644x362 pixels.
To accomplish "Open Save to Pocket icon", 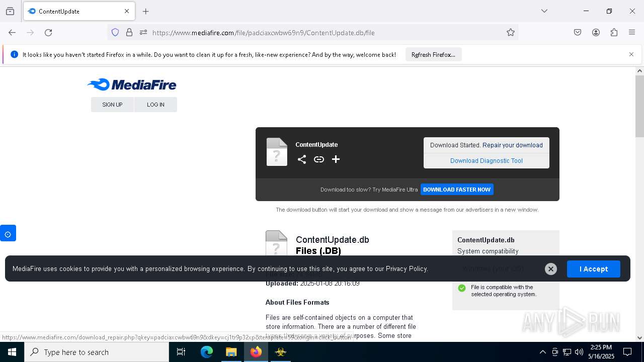I will click(x=578, y=33).
